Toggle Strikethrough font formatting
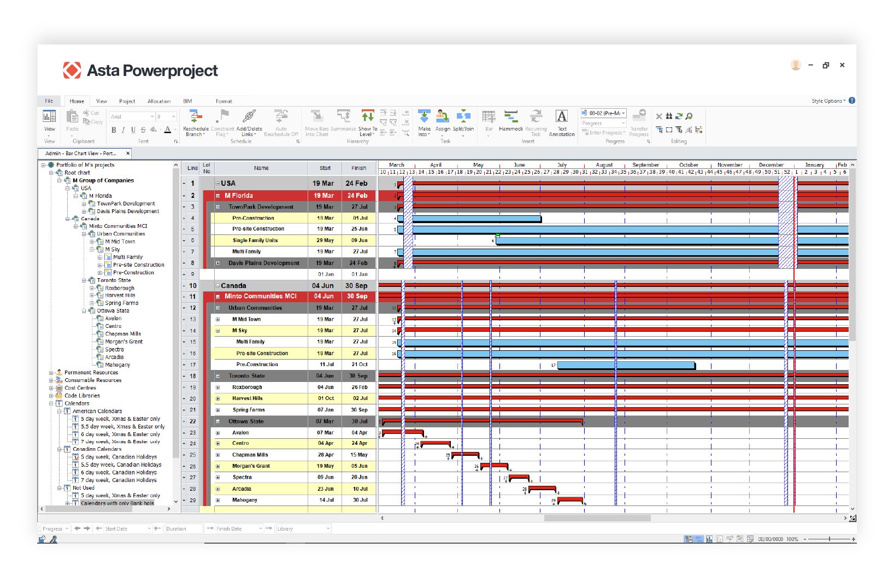The width and height of the screenshot is (894, 588). (143, 130)
